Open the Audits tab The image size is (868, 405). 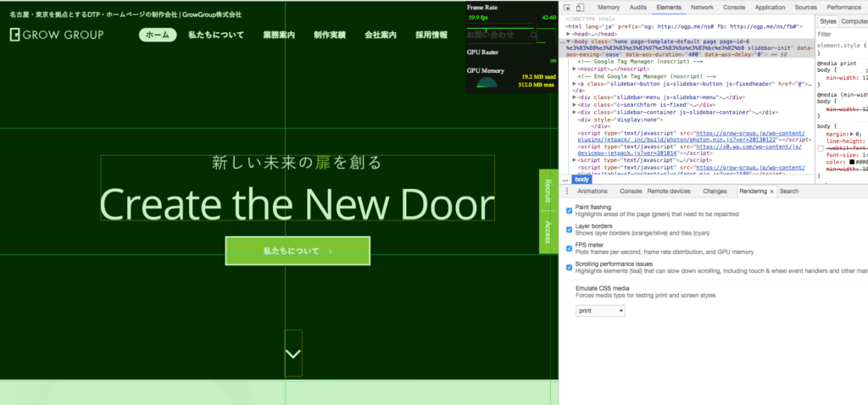coord(637,8)
